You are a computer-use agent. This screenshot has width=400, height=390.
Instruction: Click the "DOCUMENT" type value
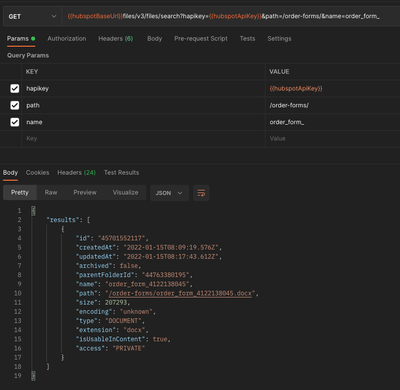[123, 321]
